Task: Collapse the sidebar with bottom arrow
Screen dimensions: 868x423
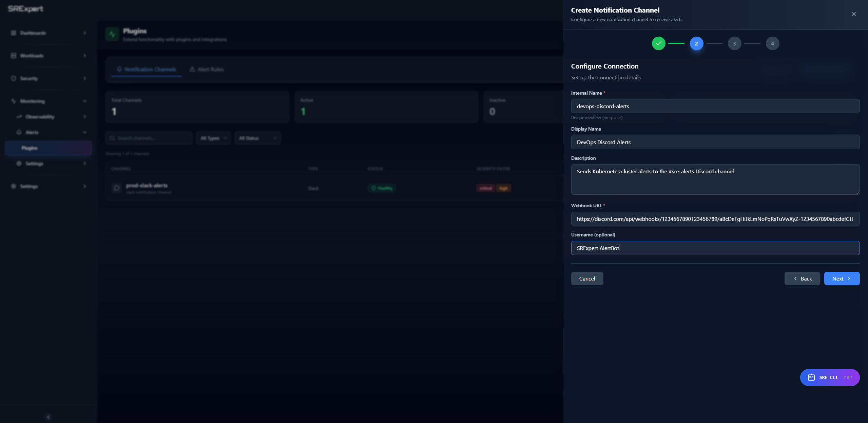Action: click(x=48, y=417)
